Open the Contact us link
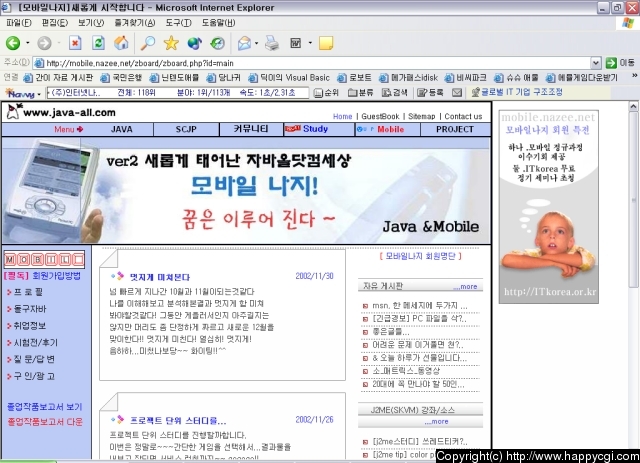The width and height of the screenshot is (640, 463). (x=463, y=116)
